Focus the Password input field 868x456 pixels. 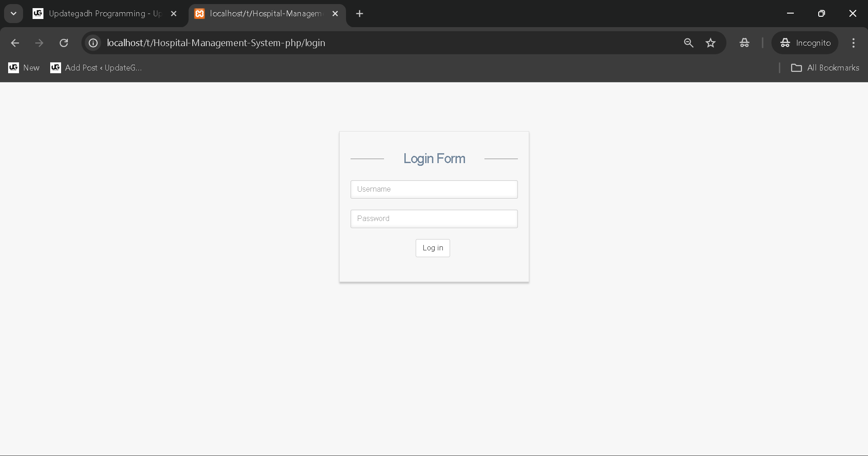[434, 219]
